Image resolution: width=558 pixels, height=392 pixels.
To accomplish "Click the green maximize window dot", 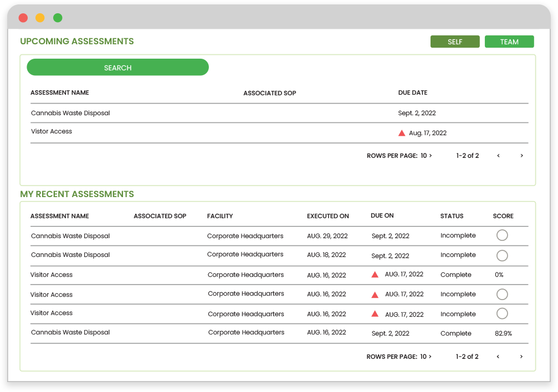I will (58, 17).
